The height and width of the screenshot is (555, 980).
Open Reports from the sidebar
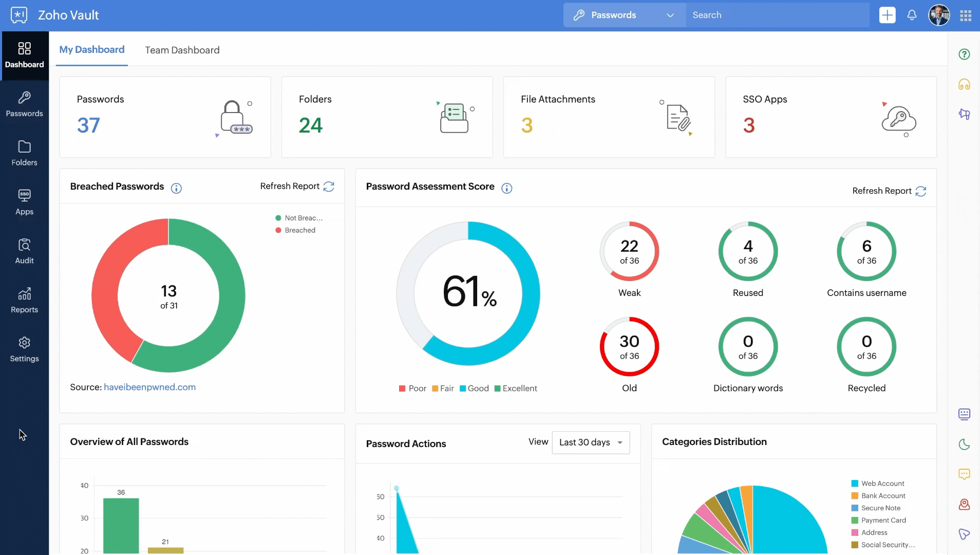pyautogui.click(x=24, y=301)
